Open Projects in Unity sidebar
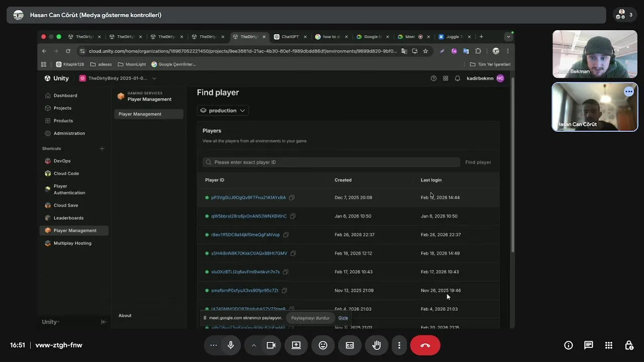This screenshot has width=644, height=362. pyautogui.click(x=62, y=108)
